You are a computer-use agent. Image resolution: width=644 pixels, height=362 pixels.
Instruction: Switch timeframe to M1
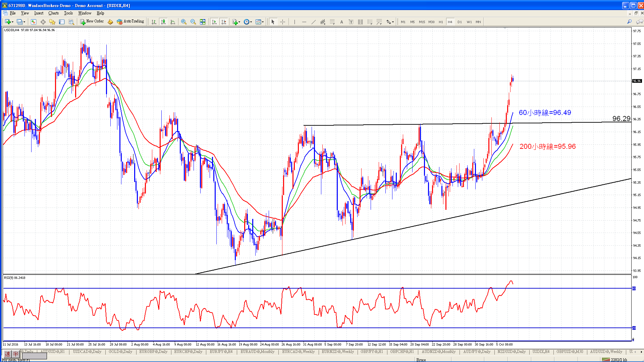pos(403,22)
